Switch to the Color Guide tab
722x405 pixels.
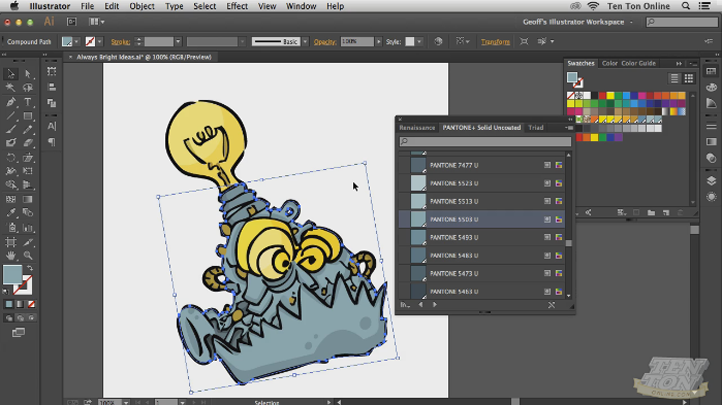pos(638,64)
